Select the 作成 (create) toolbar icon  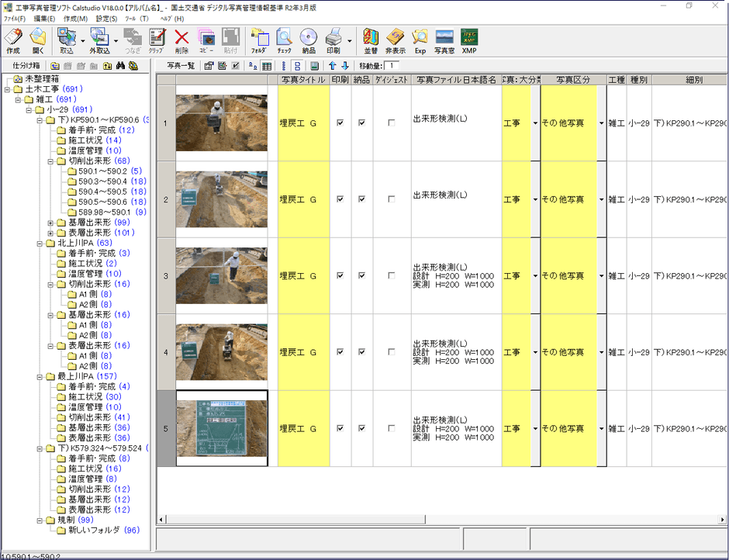click(13, 40)
